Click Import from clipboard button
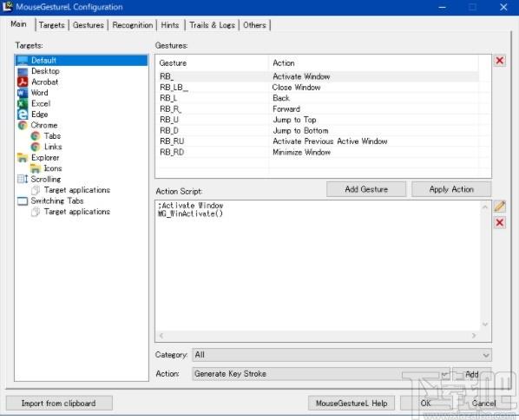 [x=59, y=404]
